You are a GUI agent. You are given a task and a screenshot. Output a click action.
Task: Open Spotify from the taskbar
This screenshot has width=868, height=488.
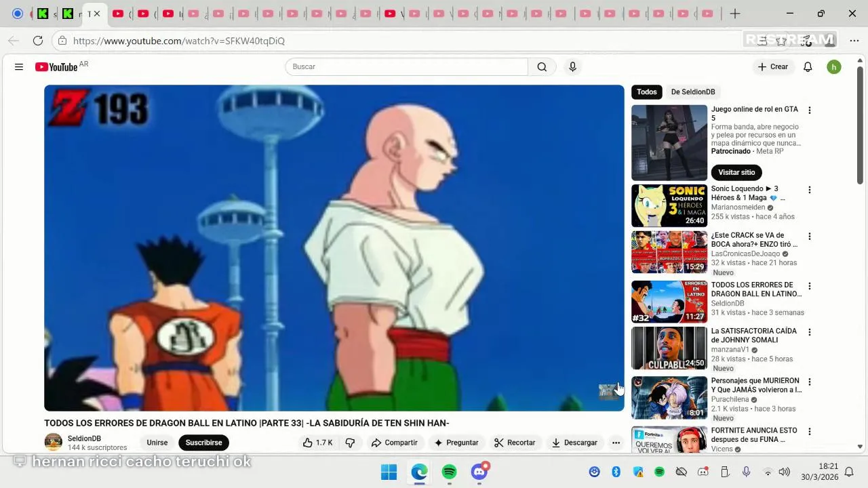(x=449, y=472)
